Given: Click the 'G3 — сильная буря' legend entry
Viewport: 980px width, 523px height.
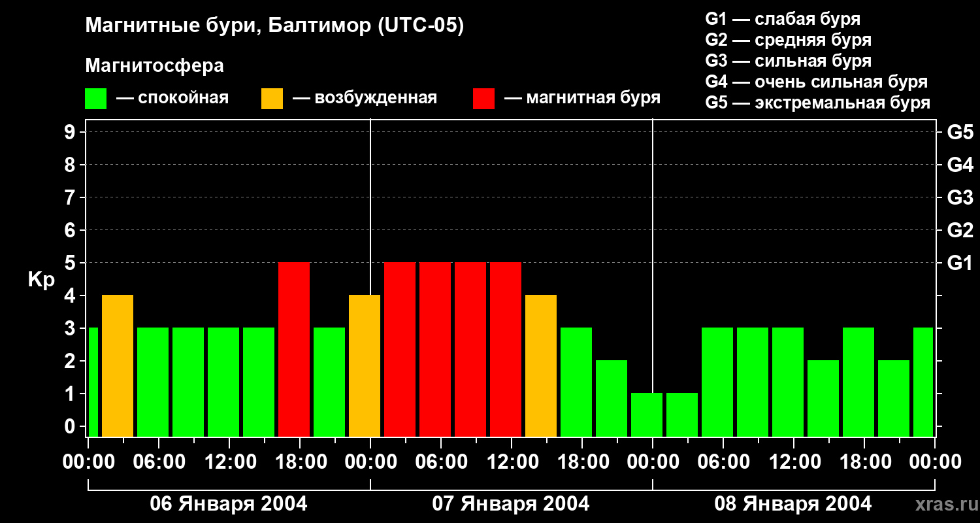Looking at the screenshot, I should tap(788, 61).
